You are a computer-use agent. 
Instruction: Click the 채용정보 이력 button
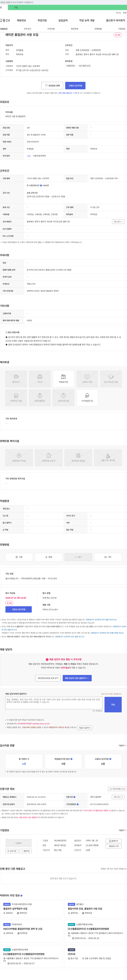(x=114, y=847)
